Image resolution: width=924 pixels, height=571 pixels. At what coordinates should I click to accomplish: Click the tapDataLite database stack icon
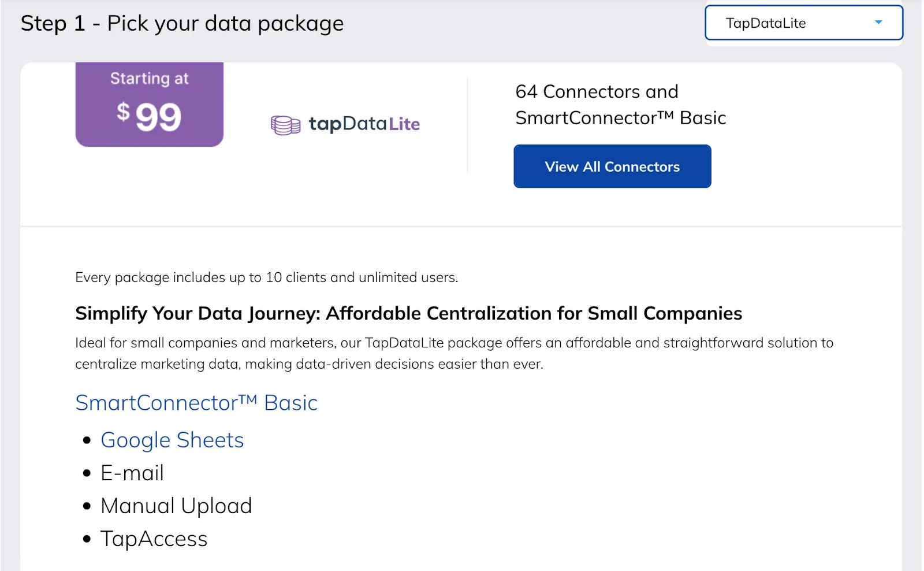click(285, 125)
